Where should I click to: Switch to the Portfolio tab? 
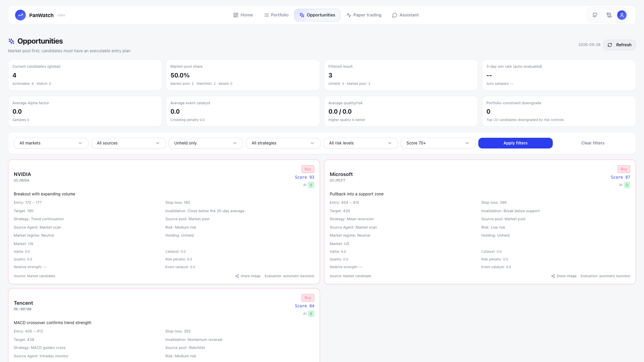[276, 15]
